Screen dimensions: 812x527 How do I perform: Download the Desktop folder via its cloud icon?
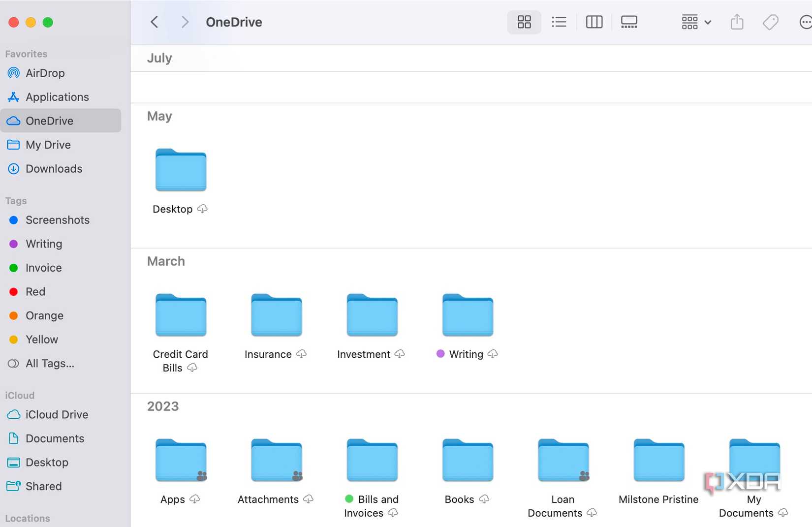tap(202, 209)
